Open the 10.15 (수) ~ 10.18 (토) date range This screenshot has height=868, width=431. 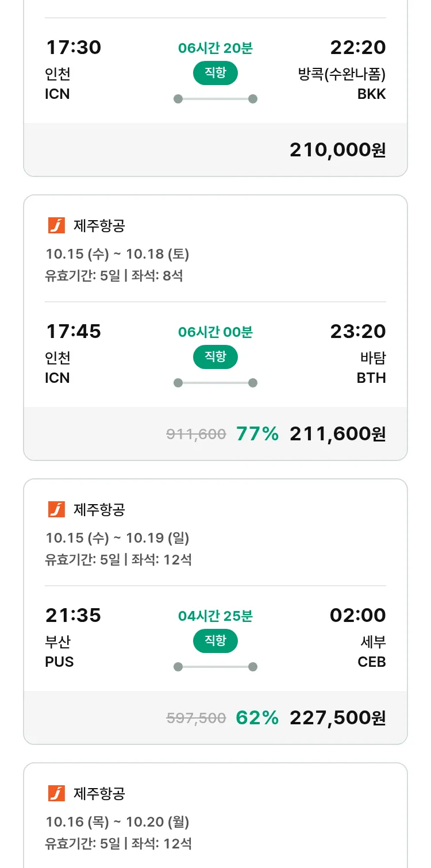pyautogui.click(x=117, y=254)
